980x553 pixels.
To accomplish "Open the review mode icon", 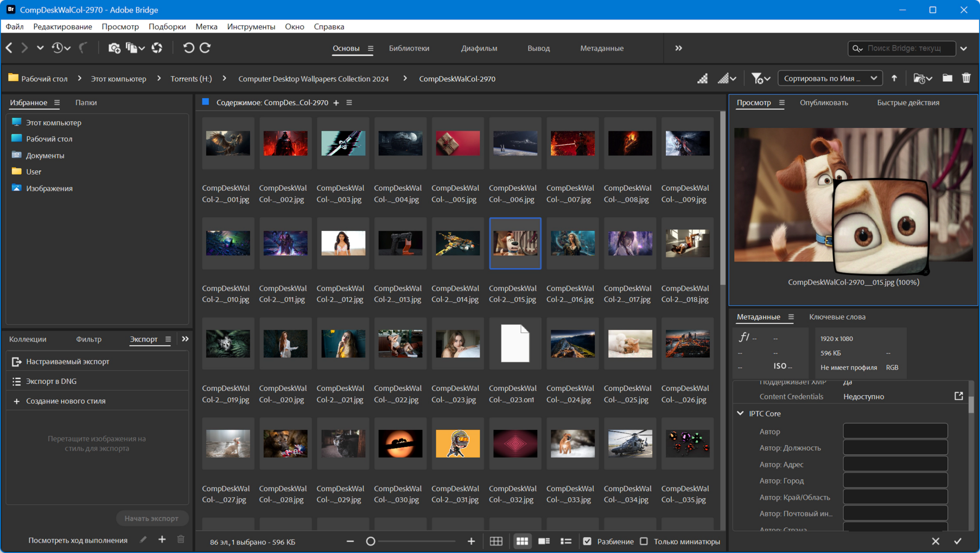I will click(135, 48).
